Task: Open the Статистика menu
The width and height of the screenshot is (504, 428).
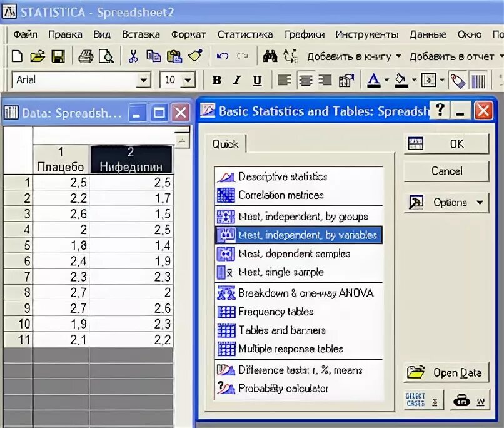Action: [x=245, y=34]
